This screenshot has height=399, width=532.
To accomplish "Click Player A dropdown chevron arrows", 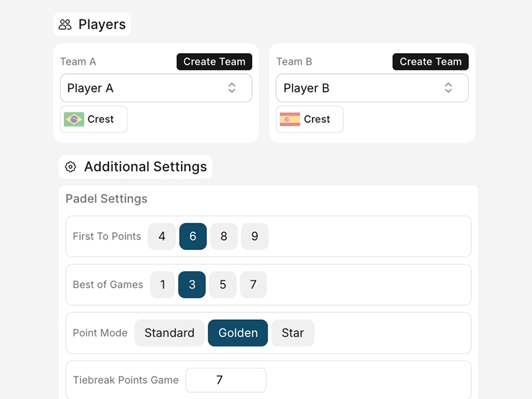I will (231, 88).
